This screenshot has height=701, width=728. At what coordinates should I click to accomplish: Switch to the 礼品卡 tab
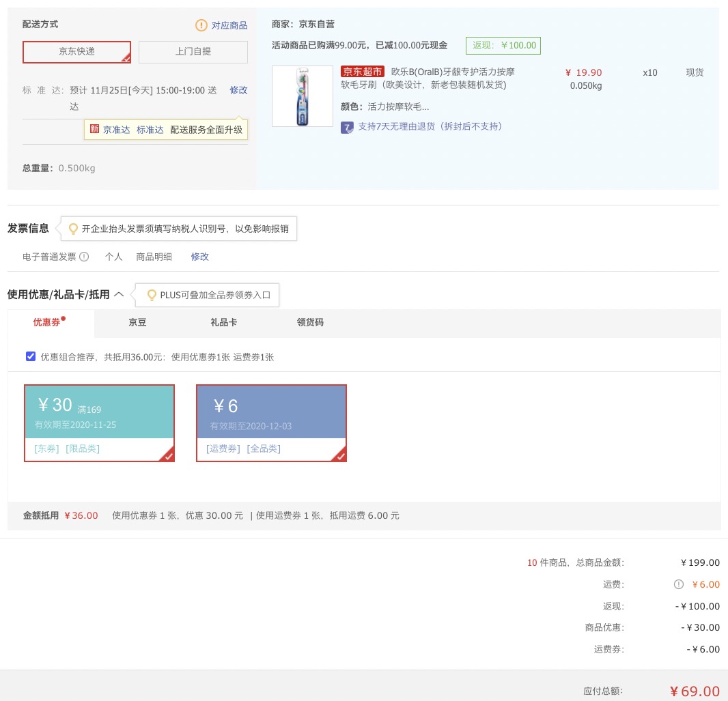point(224,322)
